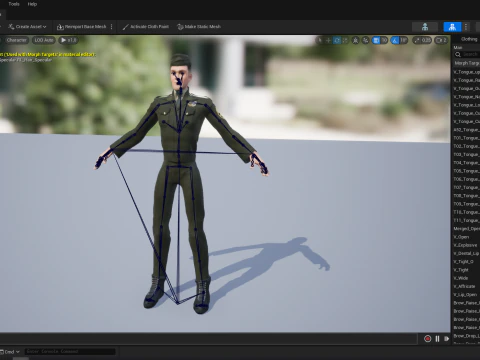Select the A52_Tongue morph target

pyautogui.click(x=466, y=130)
